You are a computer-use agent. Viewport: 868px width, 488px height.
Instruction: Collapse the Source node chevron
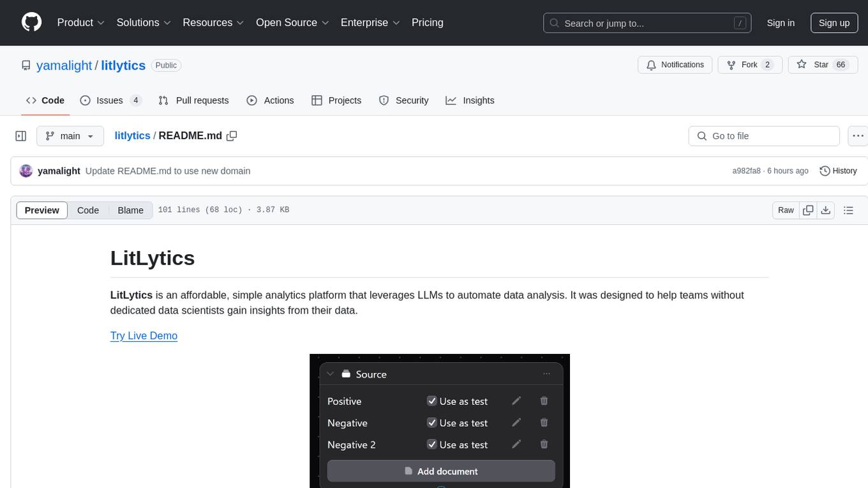(330, 374)
